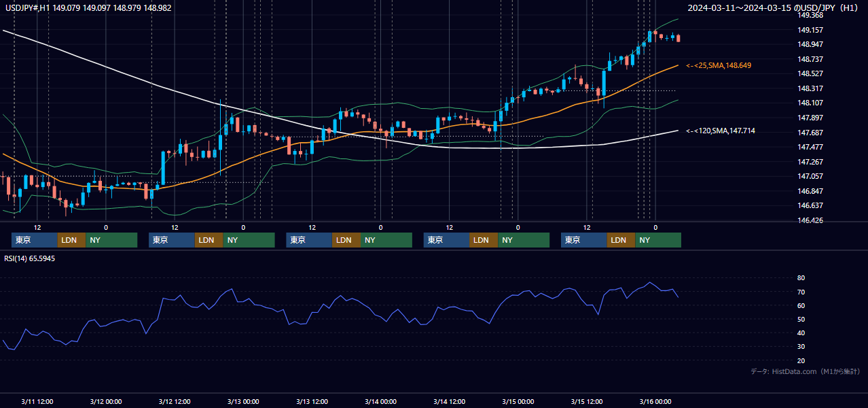The height and width of the screenshot is (408, 868).
Task: Select the 148.947 price level label
Action: [x=810, y=44]
